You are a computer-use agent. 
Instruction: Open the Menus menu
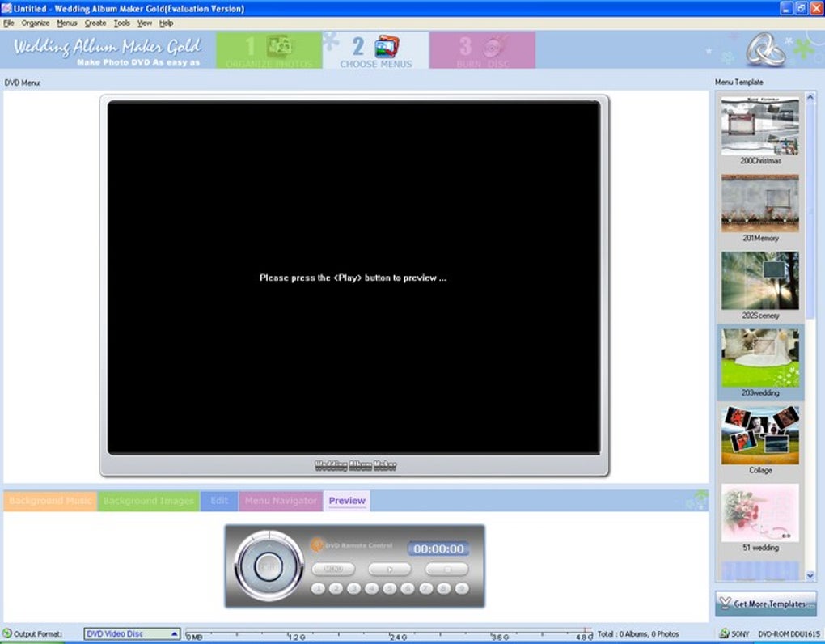click(x=67, y=23)
